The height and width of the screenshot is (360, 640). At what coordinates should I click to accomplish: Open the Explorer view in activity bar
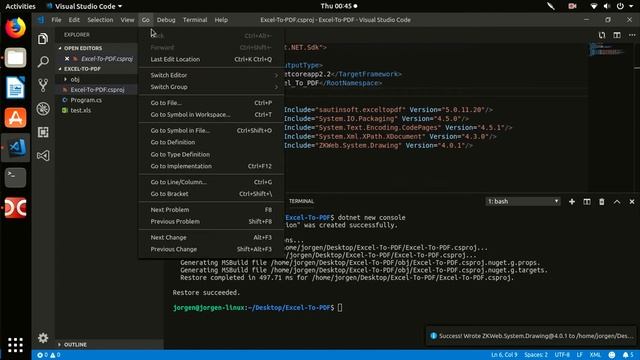[43, 39]
